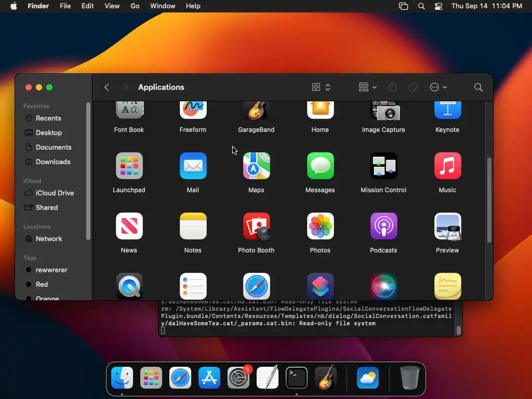The width and height of the screenshot is (532, 399).
Task: Open the Freeform app icon
Action: tap(193, 110)
